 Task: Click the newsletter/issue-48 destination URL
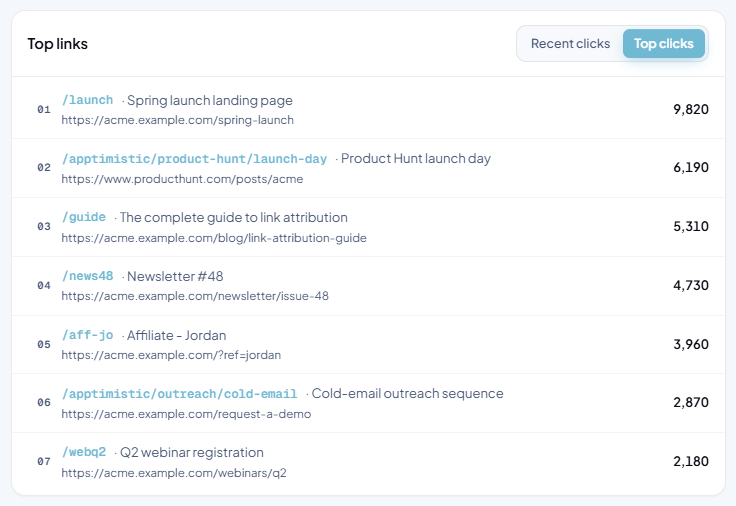[195, 296]
